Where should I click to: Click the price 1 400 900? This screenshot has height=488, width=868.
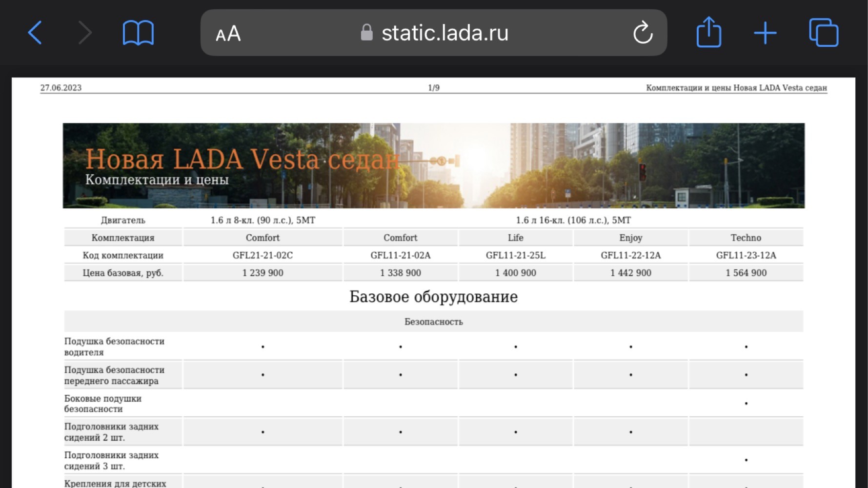516,273
